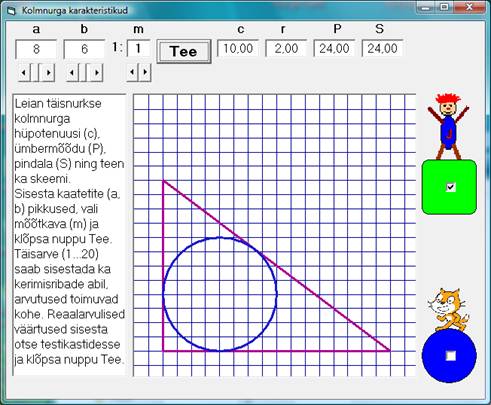Decrease scale m with the left arrow

[x=133, y=72]
